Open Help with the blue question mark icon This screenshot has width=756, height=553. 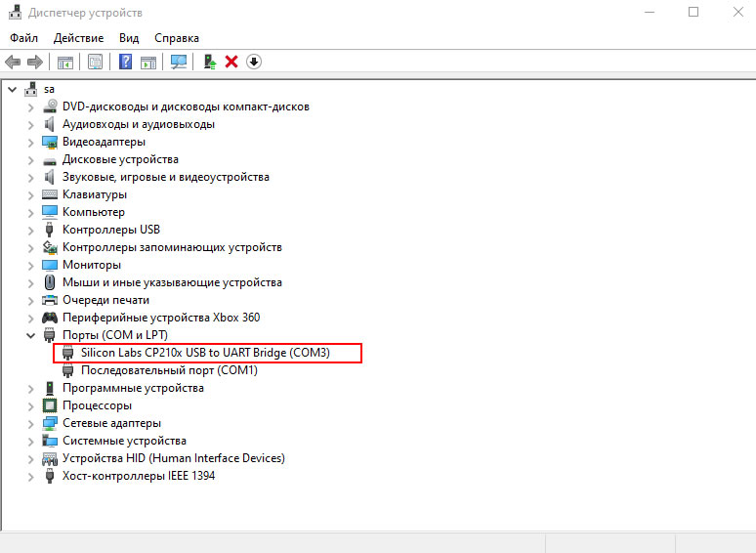[125, 62]
